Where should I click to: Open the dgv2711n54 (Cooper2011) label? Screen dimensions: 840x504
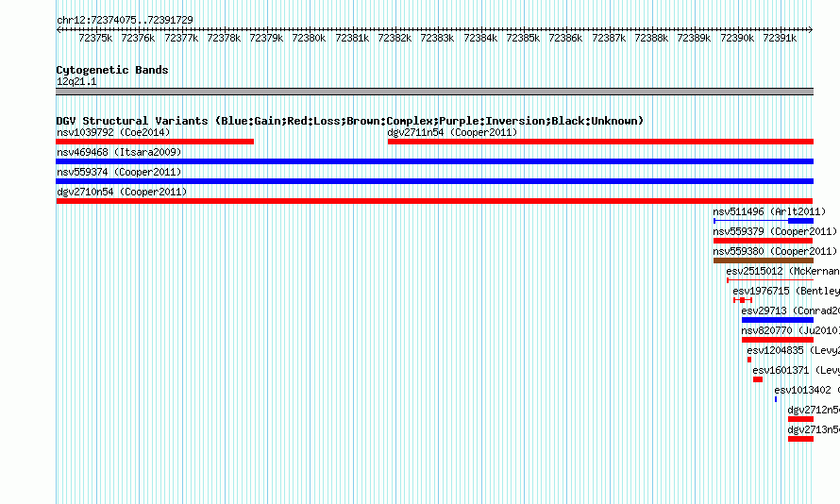453,132
